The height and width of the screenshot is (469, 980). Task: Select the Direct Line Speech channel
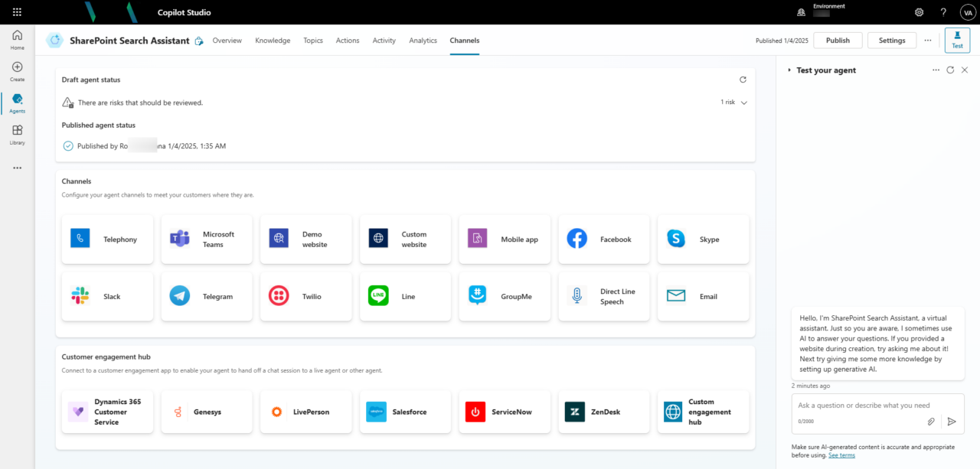(604, 296)
